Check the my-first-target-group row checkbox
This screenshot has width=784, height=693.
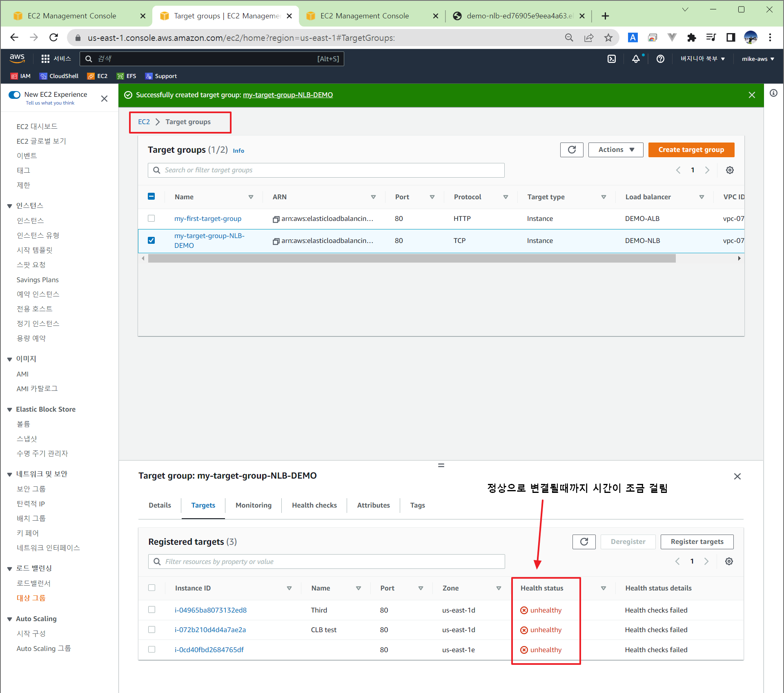151,218
